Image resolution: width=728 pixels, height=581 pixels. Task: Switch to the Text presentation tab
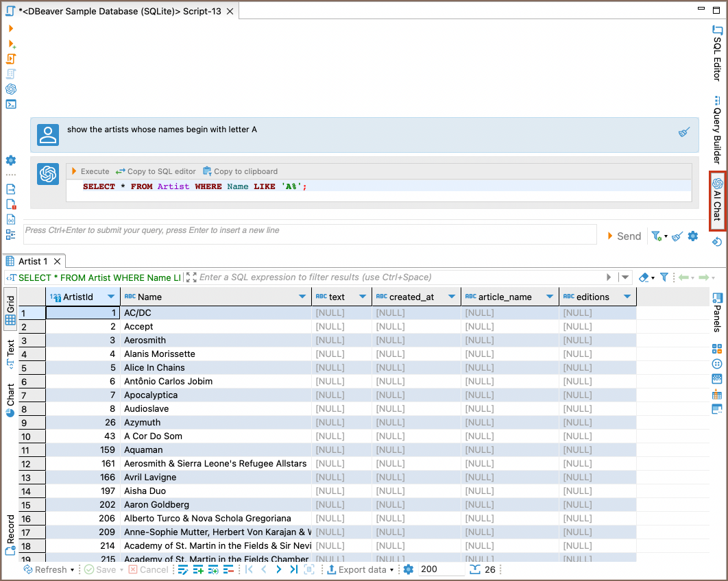10,350
